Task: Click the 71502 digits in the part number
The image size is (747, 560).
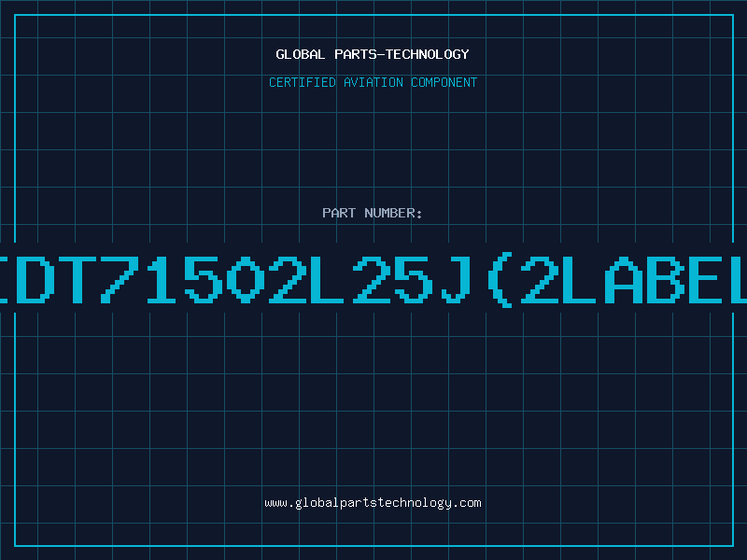Action: click(204, 279)
